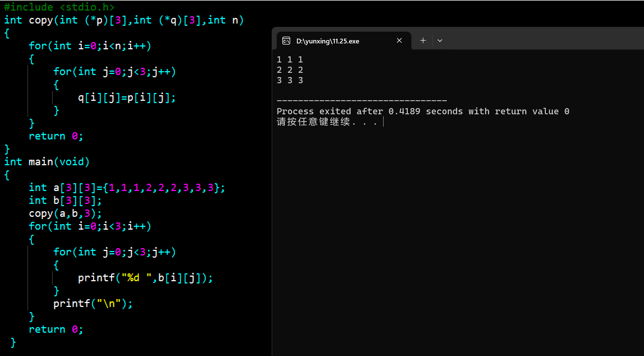Screen dimensions: 644x356
Task: Select the D:\yunxing\11.25.exe tab title
Action: pos(327,41)
